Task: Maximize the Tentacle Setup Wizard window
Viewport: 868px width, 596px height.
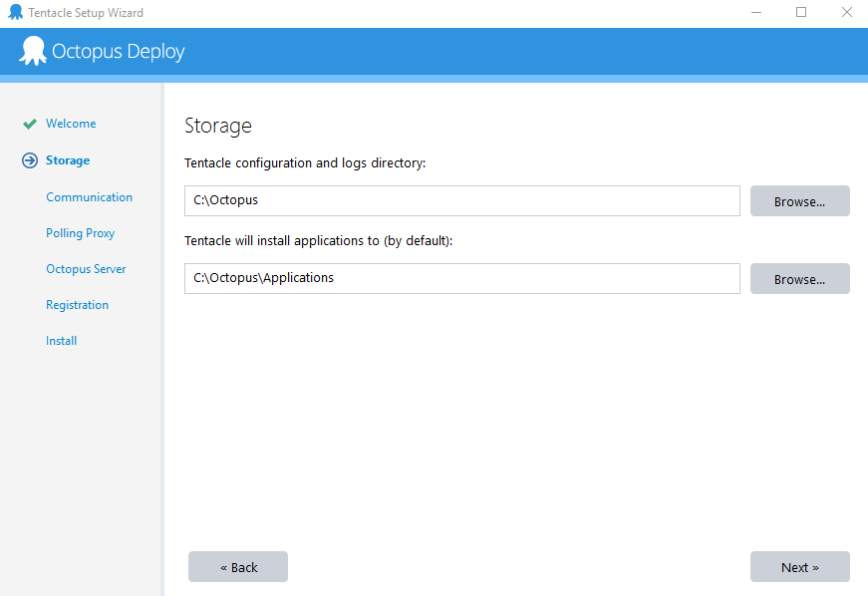Action: (x=801, y=12)
